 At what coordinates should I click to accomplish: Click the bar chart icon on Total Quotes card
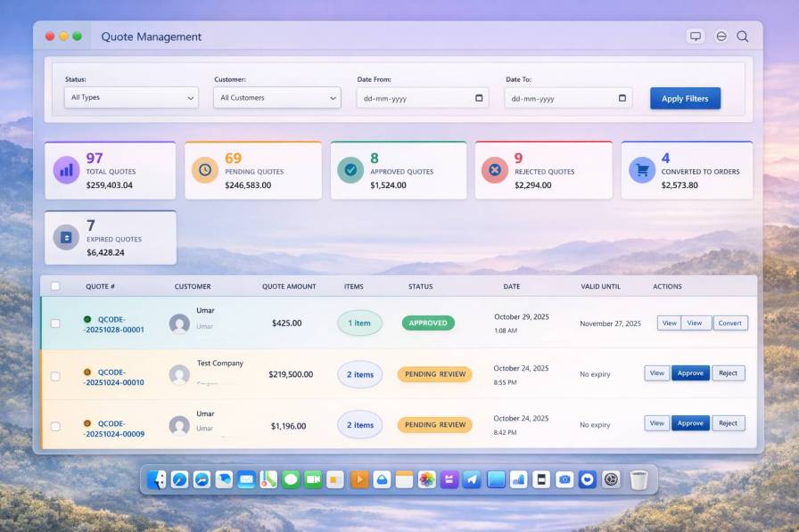[66, 170]
